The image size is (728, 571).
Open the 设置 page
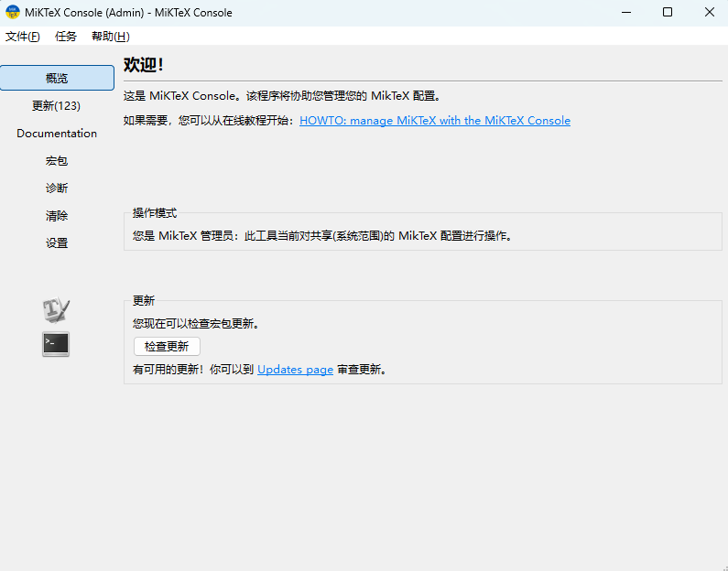57,243
